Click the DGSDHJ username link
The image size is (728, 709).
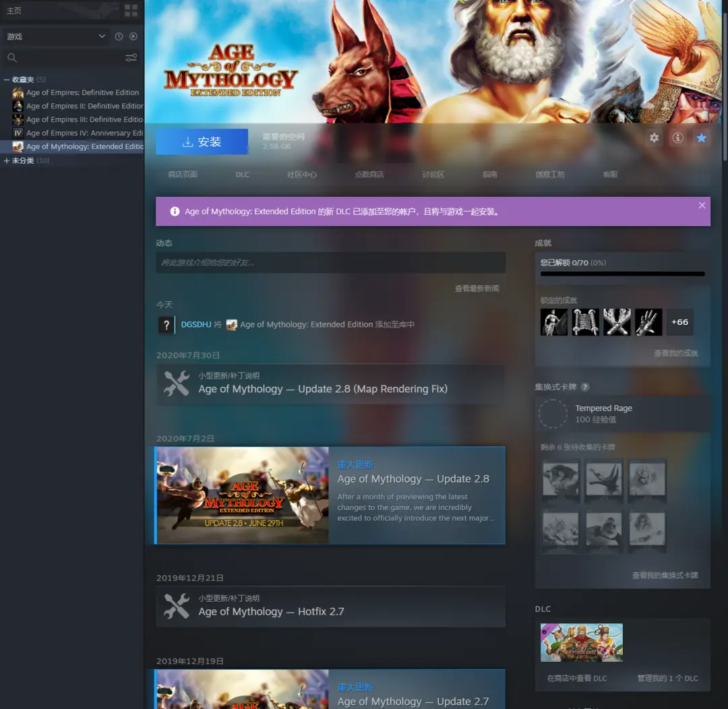point(196,325)
